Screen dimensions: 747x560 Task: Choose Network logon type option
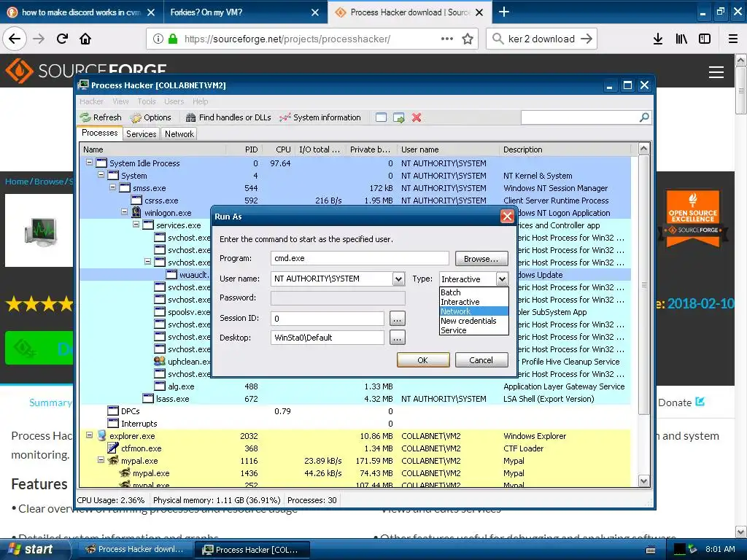[474, 311]
